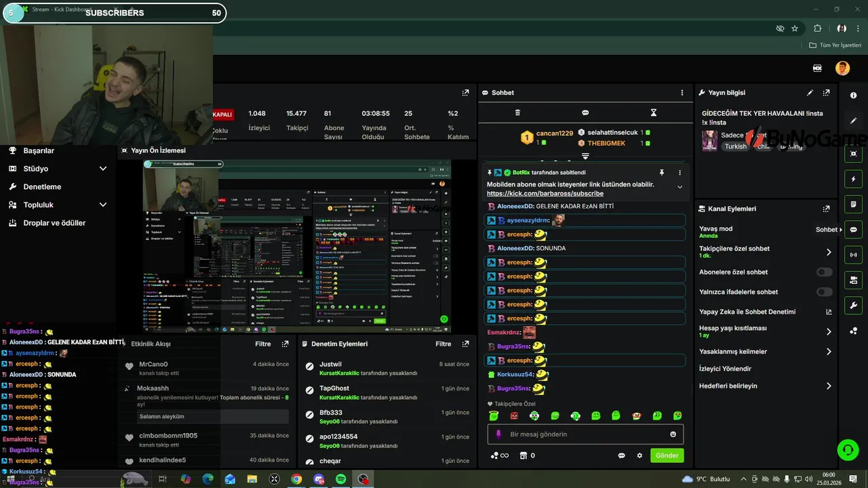
Task: Click the profile avatar at top right
Action: 842,68
